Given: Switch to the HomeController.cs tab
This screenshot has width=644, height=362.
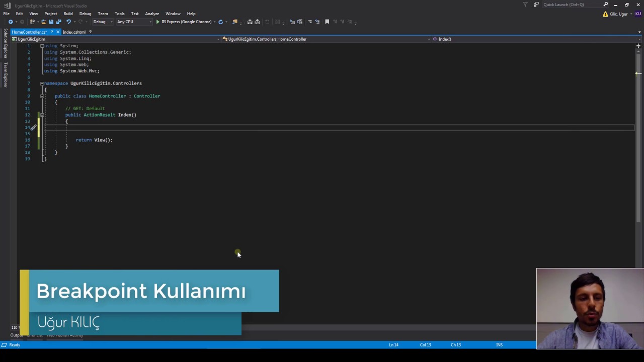Looking at the screenshot, I should [x=29, y=32].
